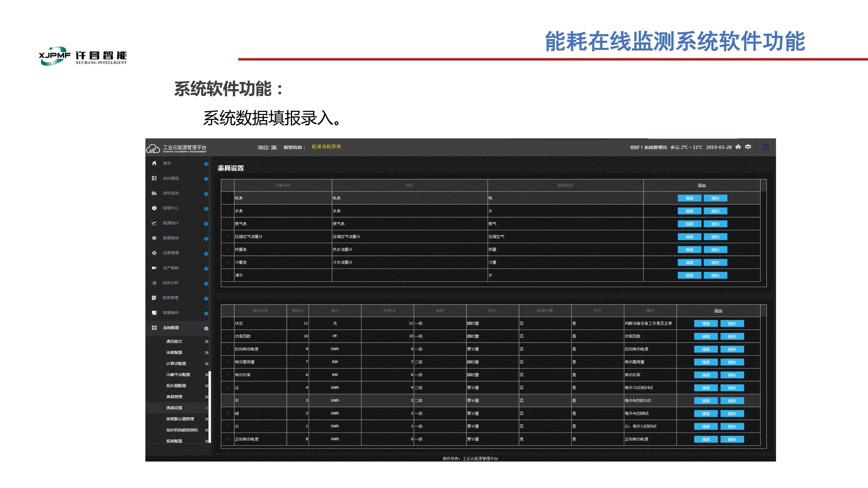
Task: Click the home icon in top header
Action: 738,147
